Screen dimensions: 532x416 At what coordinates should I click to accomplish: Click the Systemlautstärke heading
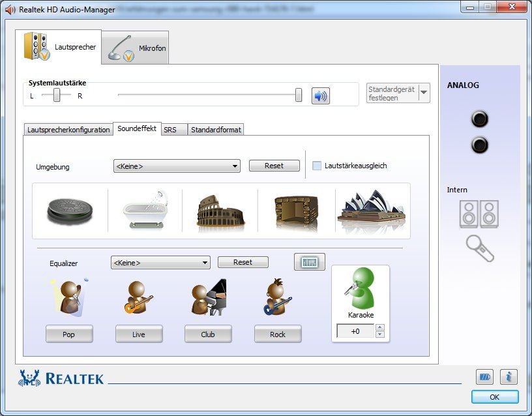(57, 83)
